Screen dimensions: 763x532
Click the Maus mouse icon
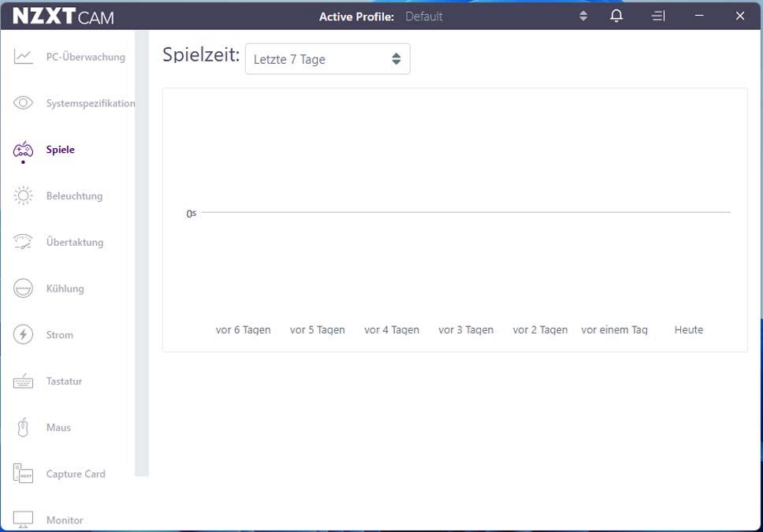click(x=23, y=428)
